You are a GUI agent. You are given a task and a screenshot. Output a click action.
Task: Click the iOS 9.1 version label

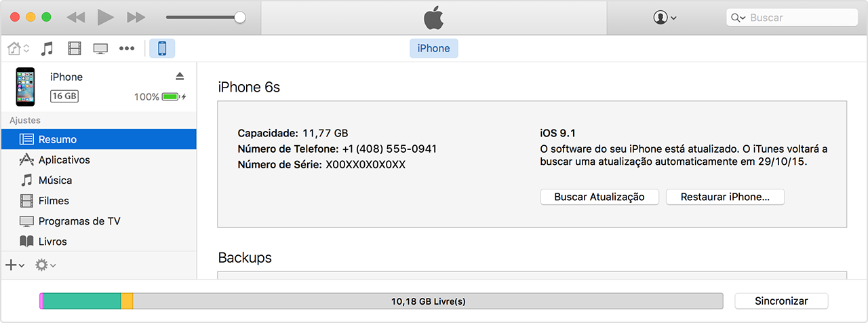[558, 133]
